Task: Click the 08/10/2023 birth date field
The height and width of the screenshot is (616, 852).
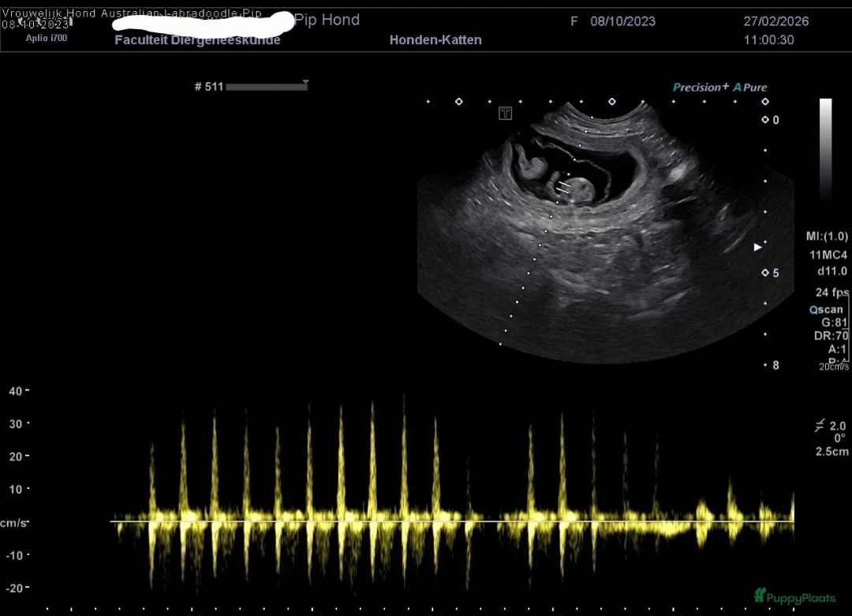Action: (x=622, y=21)
